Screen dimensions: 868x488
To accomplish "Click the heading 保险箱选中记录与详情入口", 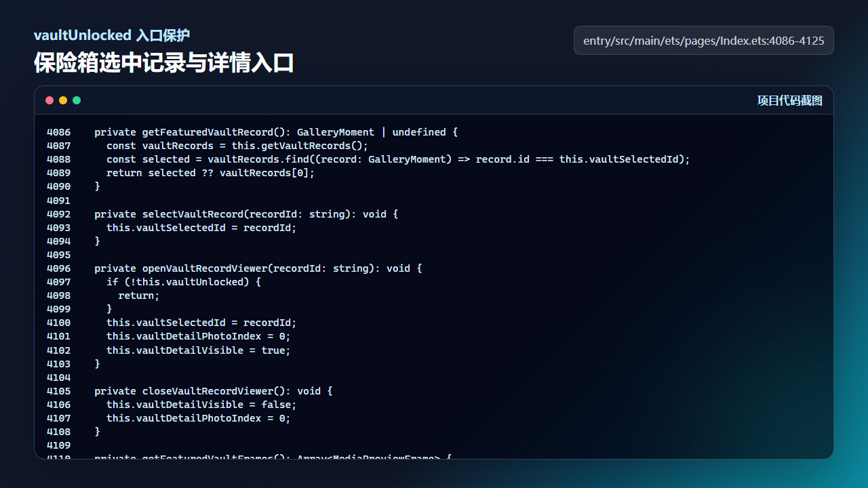I will tap(164, 63).
